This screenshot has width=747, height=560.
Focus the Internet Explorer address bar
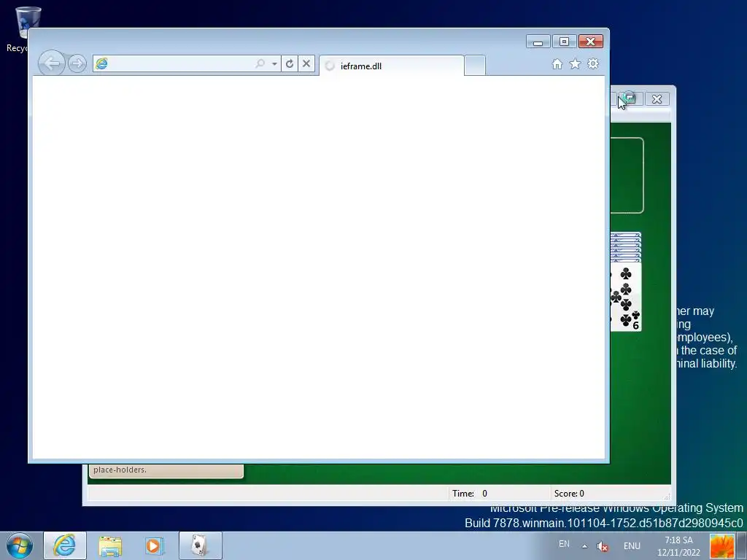point(181,64)
